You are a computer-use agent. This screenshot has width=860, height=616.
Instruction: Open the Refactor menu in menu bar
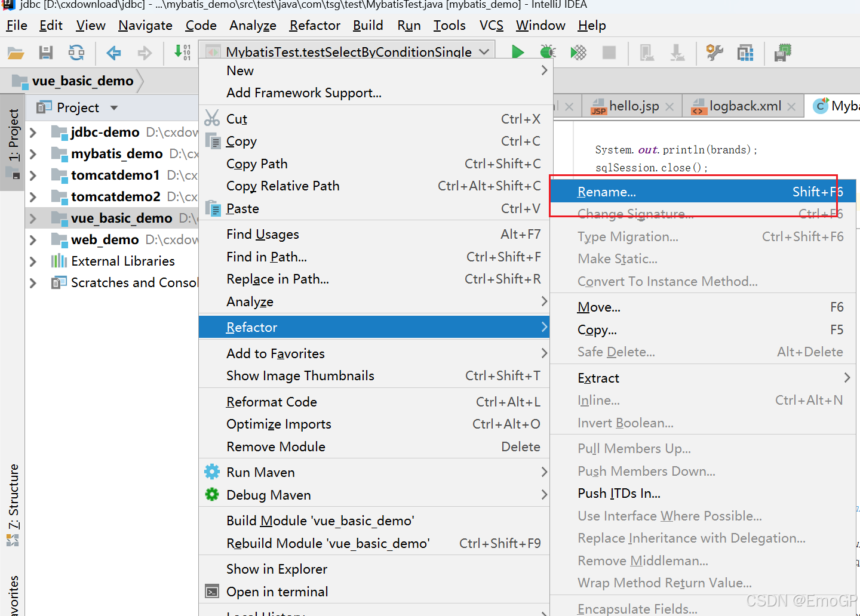point(315,26)
